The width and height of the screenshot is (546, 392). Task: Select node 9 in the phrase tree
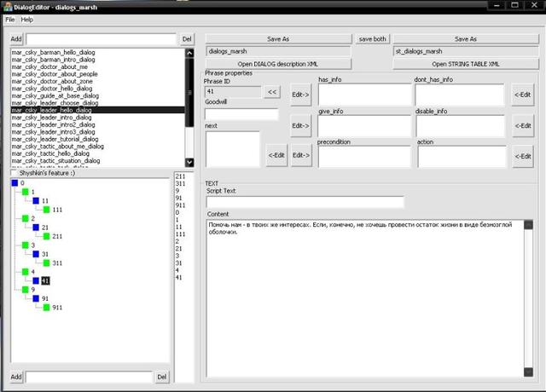(32, 289)
